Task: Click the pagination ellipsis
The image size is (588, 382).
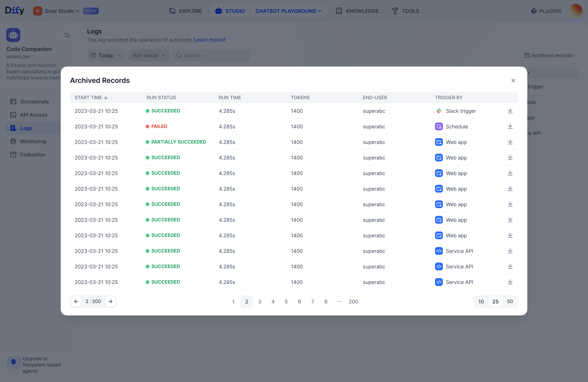Action: pyautogui.click(x=339, y=301)
